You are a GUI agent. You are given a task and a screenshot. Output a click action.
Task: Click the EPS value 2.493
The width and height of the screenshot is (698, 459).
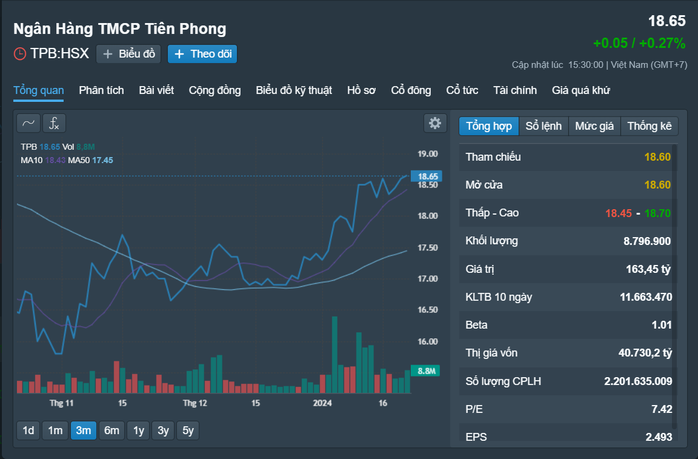[x=659, y=437]
